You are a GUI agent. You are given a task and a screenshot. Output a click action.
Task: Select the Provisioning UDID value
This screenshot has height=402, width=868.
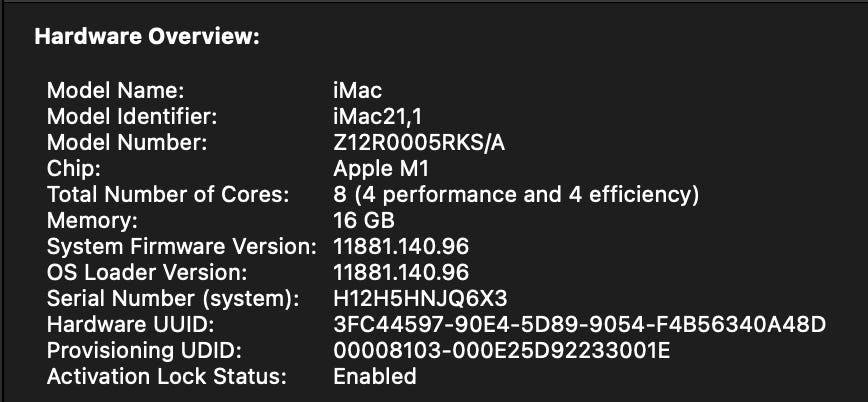pyautogui.click(x=501, y=351)
